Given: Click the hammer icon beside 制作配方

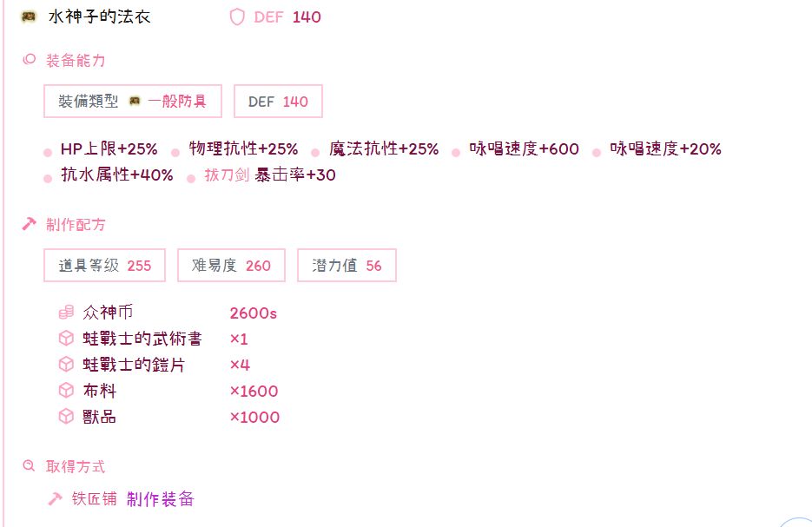Looking at the screenshot, I should tap(29, 225).
